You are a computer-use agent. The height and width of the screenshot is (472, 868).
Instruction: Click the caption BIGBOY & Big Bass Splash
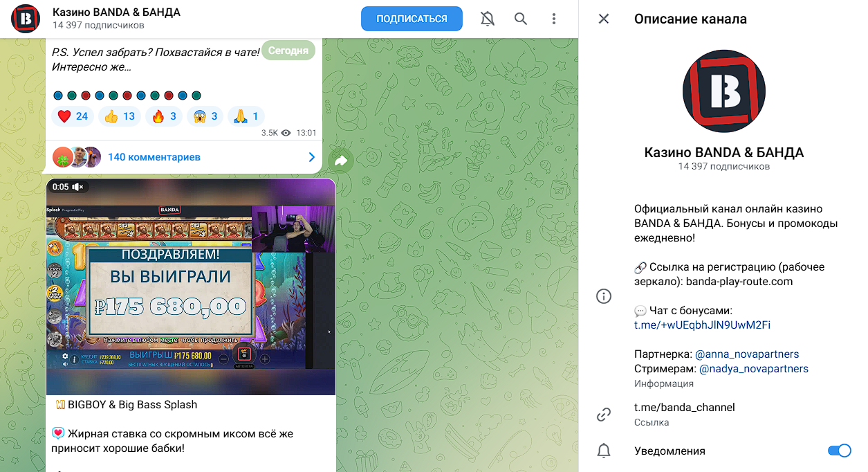pyautogui.click(x=132, y=405)
